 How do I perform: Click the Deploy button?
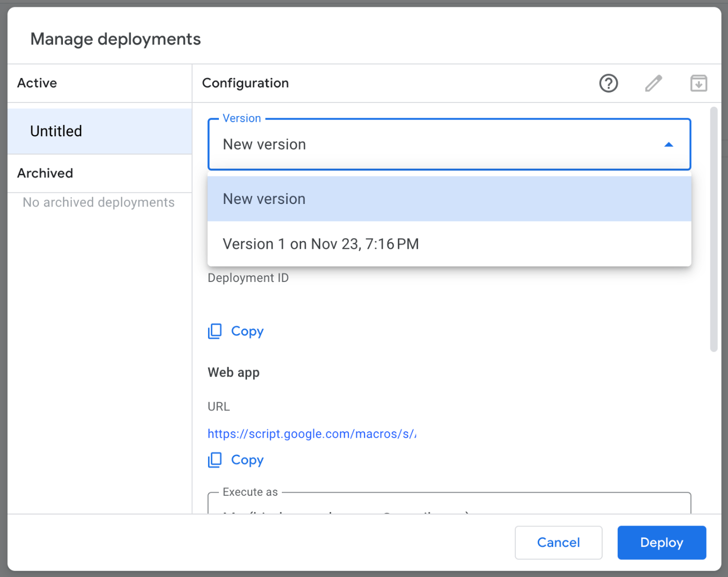[661, 543]
